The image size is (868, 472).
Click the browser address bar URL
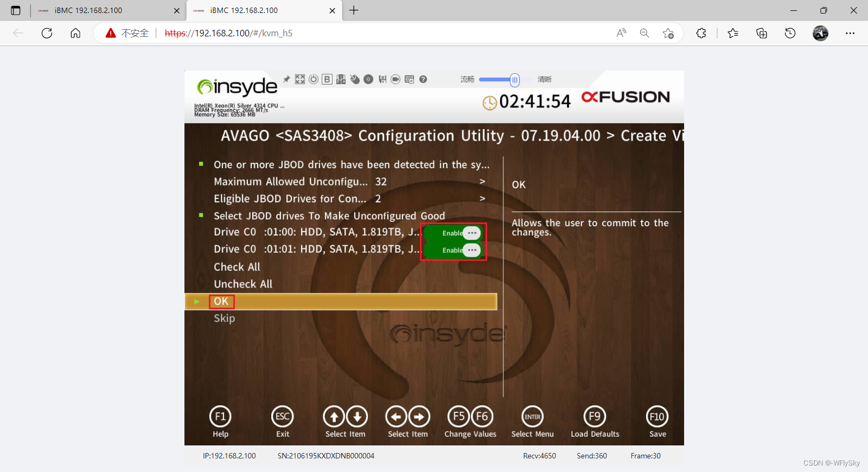(228, 33)
